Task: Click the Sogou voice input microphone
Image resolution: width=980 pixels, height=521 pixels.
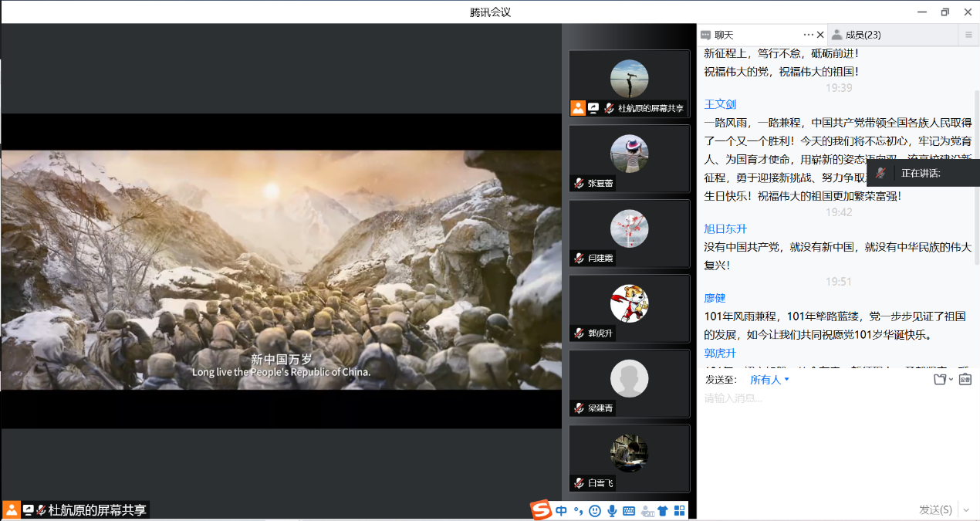Action: pyautogui.click(x=612, y=510)
